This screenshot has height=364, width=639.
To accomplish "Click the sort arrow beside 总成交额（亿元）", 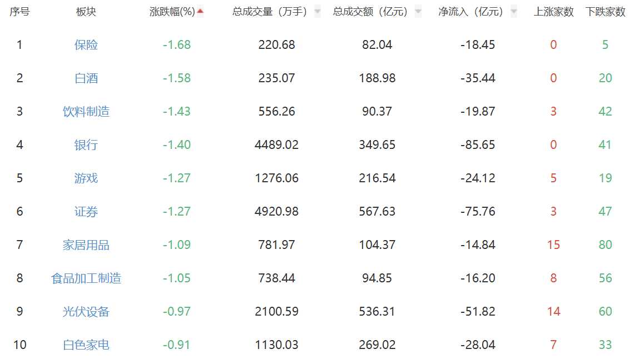I will (418, 12).
